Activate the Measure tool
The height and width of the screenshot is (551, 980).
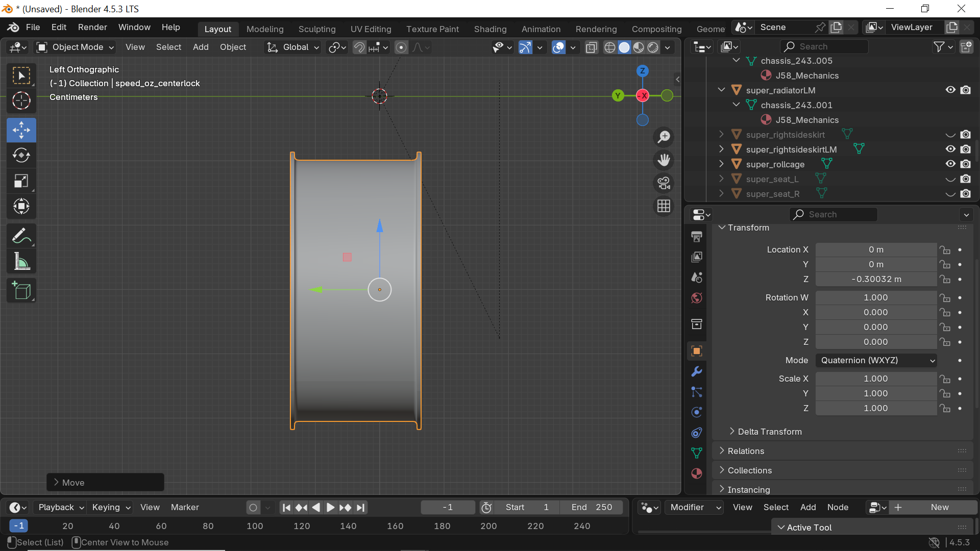[21, 262]
